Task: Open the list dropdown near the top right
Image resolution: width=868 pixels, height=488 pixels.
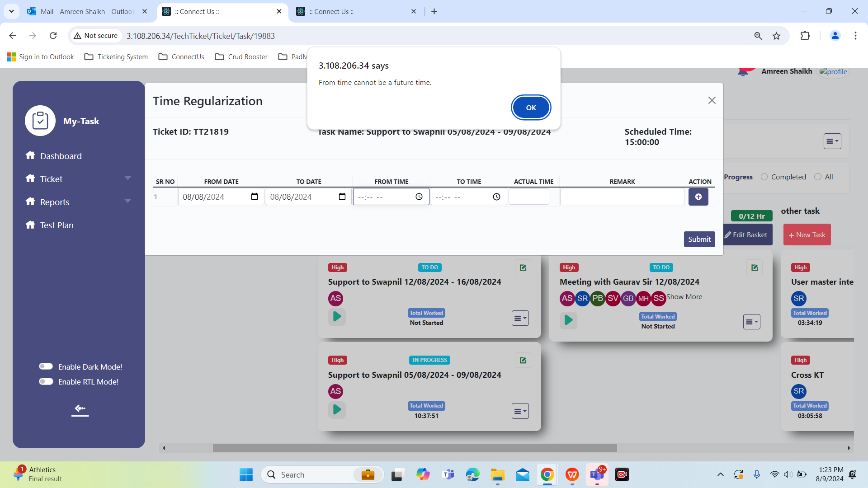Action: coord(832,141)
